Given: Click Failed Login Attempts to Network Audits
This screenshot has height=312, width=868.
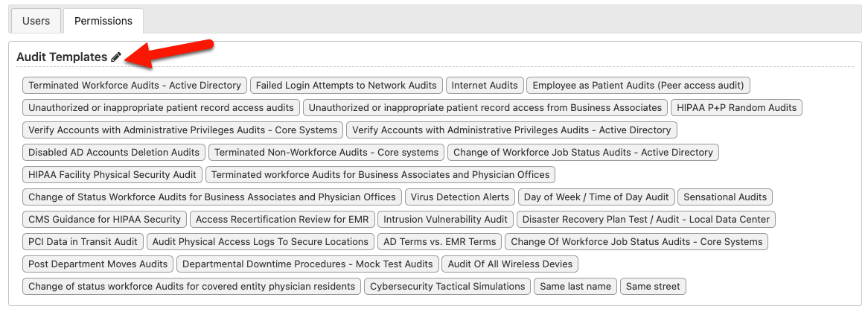Looking at the screenshot, I should coord(347,86).
